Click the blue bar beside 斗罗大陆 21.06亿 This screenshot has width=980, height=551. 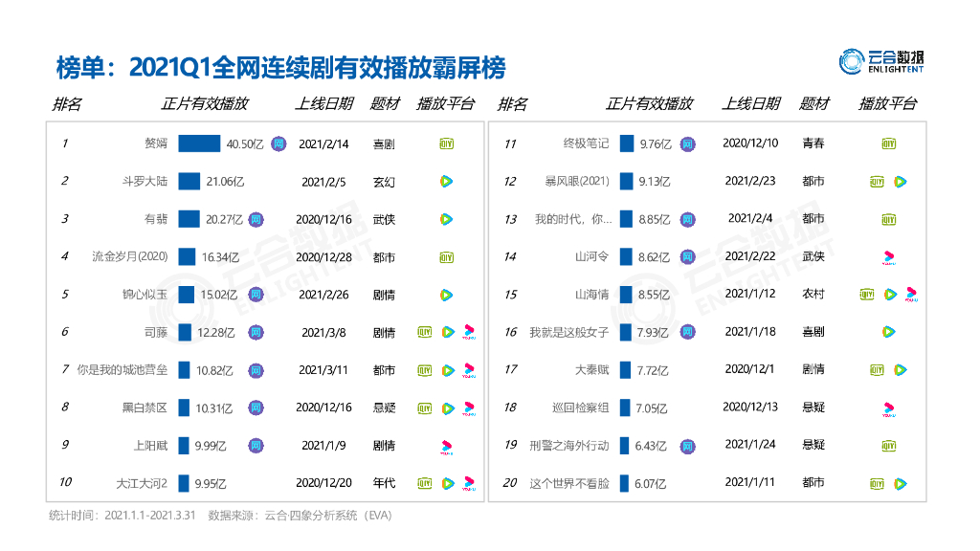[x=189, y=182]
